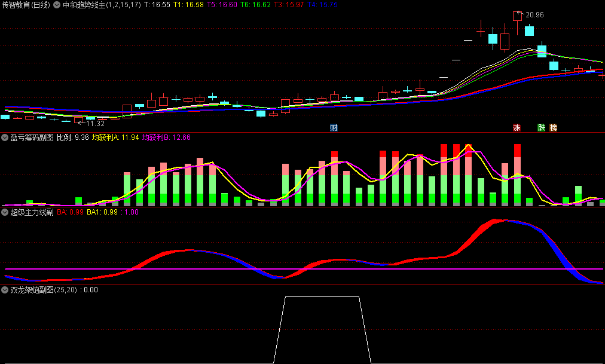Screen dimensions: 605x364
Task: Select the 超级主力线副 panel title
Action: point(32,212)
